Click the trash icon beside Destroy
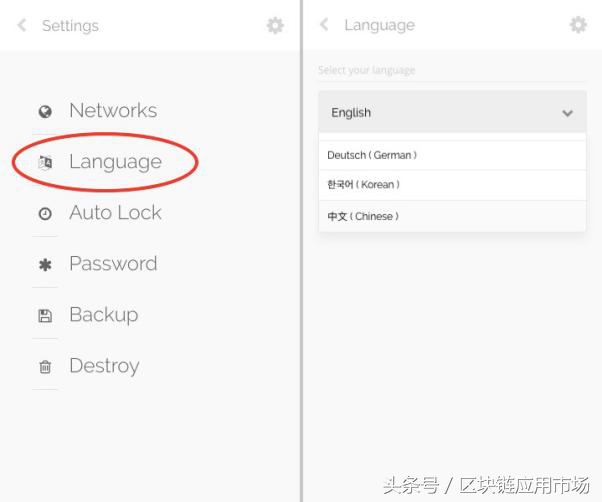 (45, 367)
